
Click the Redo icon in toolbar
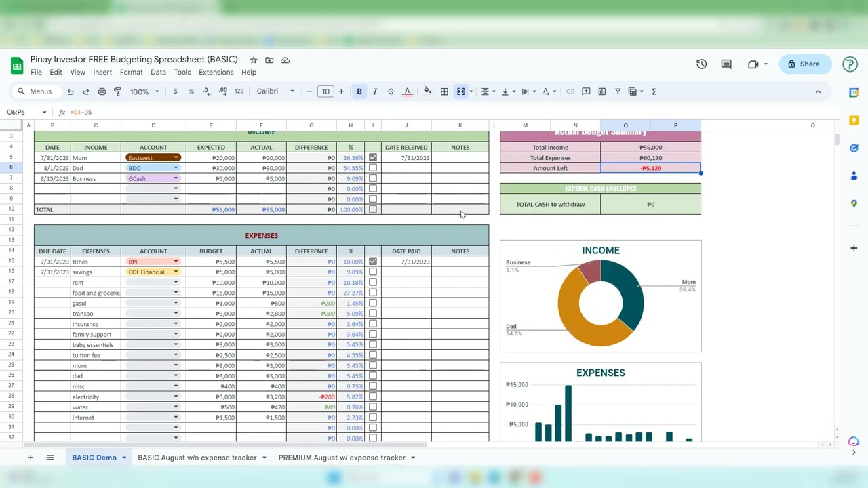click(x=86, y=91)
